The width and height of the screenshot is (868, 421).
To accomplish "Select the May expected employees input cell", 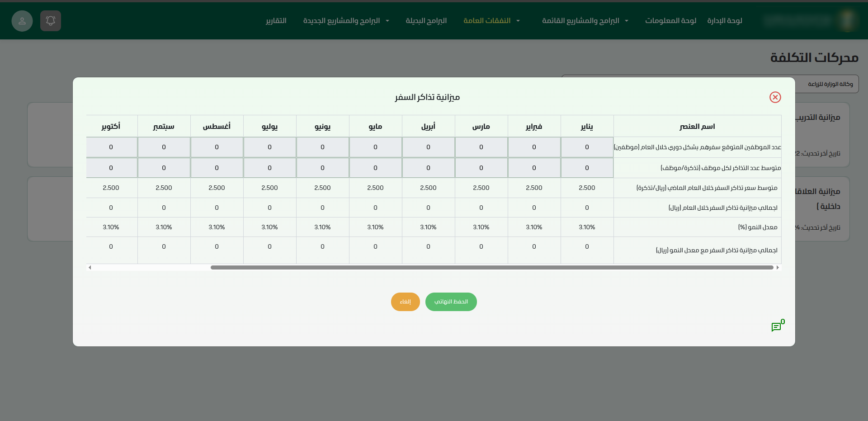I will pyautogui.click(x=375, y=147).
